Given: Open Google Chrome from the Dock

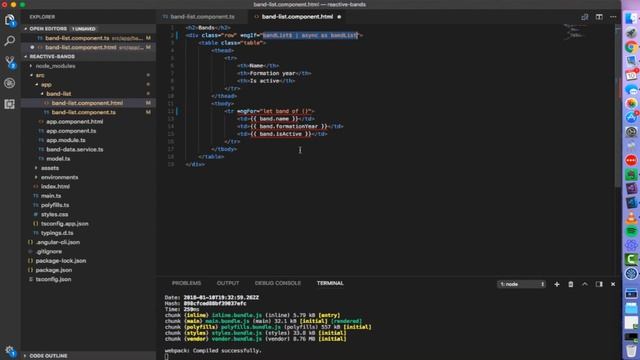Looking at the screenshot, I should [631, 47].
